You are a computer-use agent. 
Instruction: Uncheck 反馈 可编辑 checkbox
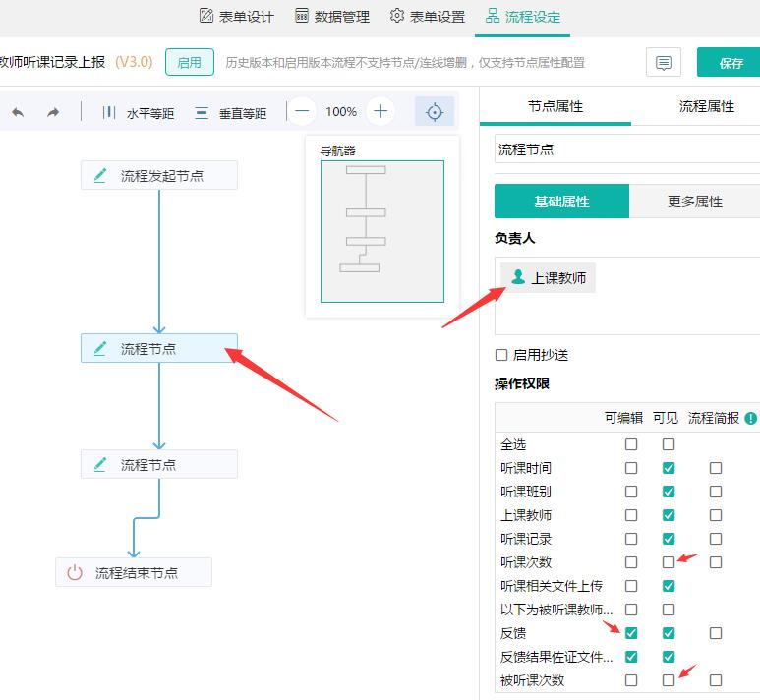pyautogui.click(x=631, y=633)
